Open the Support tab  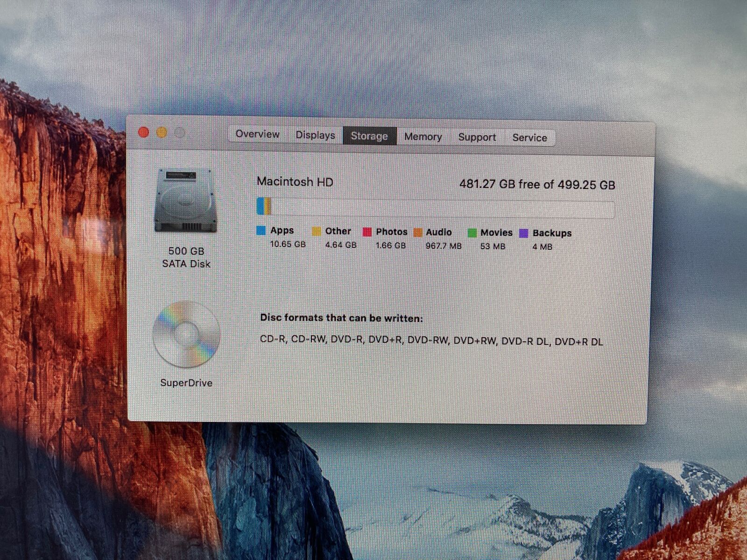477,137
